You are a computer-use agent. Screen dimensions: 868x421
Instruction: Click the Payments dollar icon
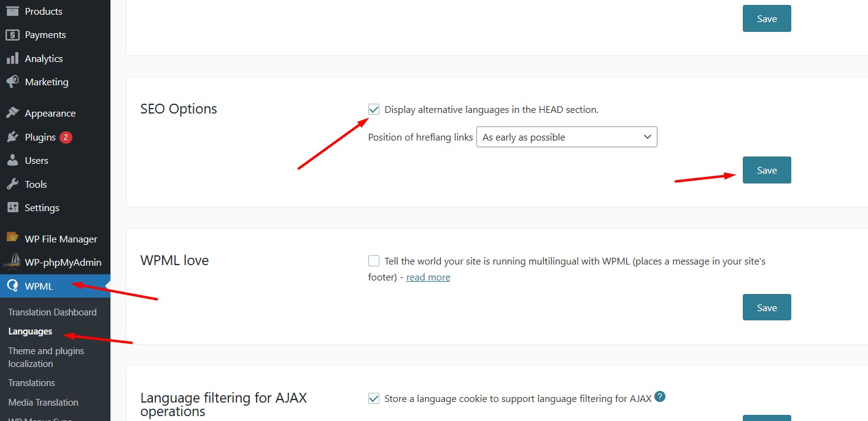[x=12, y=35]
